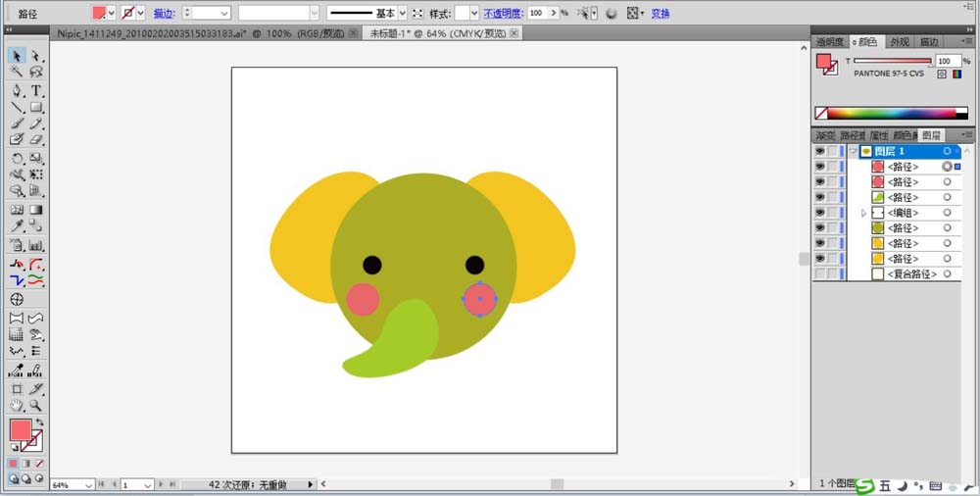Select the Magic Wand tool
This screenshot has height=496, width=980.
tap(17, 73)
